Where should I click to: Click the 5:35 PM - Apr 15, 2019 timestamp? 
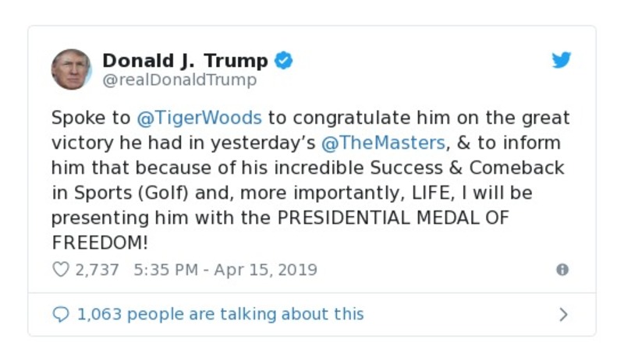225,270
